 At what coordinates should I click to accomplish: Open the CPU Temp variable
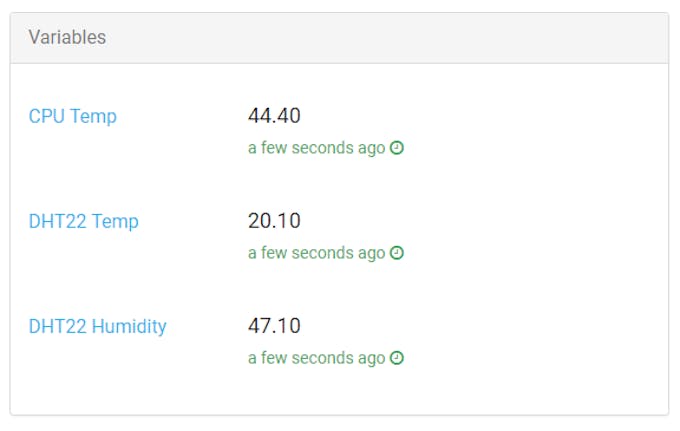tap(73, 116)
